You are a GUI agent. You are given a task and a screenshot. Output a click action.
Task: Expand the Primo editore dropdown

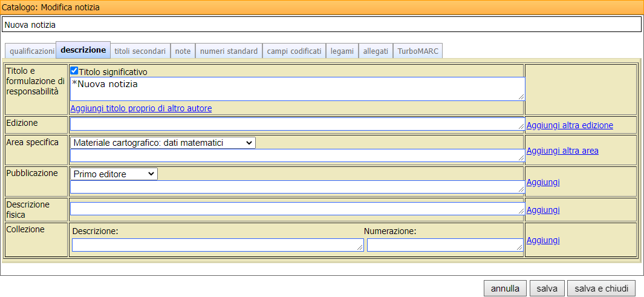click(113, 174)
